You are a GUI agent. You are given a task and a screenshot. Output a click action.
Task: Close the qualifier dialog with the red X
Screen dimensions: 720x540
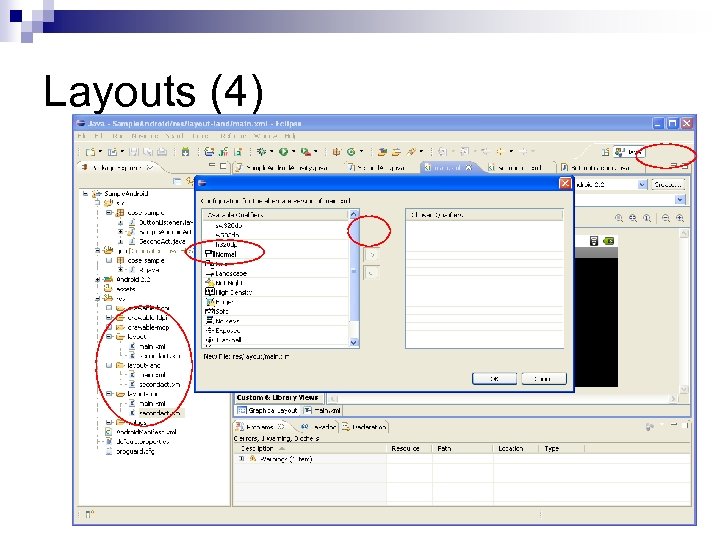point(565,184)
